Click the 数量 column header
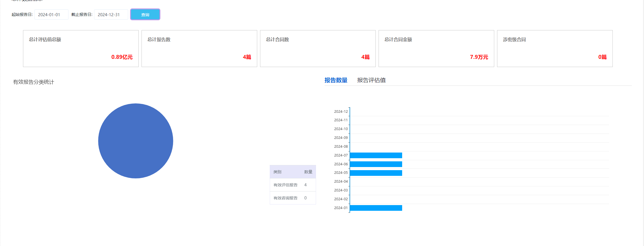Screen dimensions: 644x246 [308, 172]
